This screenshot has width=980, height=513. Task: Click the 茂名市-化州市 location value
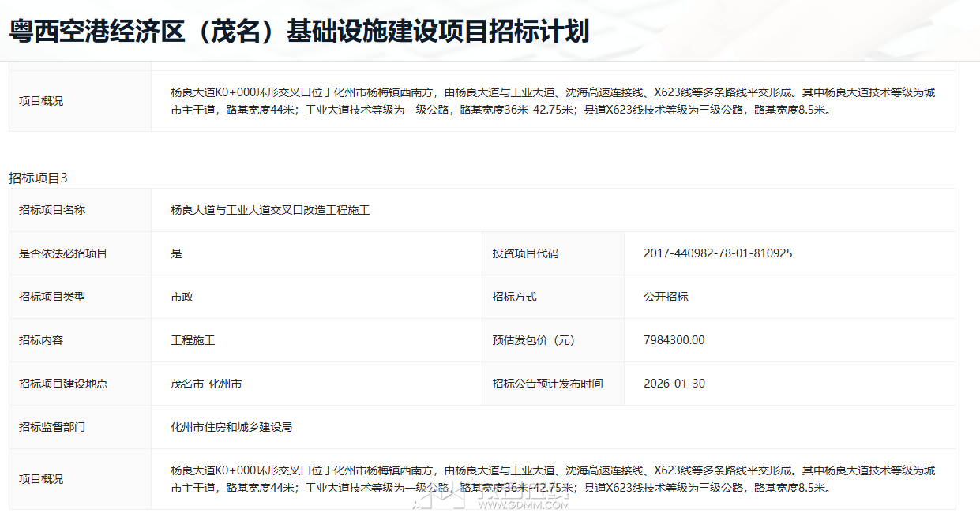[206, 384]
